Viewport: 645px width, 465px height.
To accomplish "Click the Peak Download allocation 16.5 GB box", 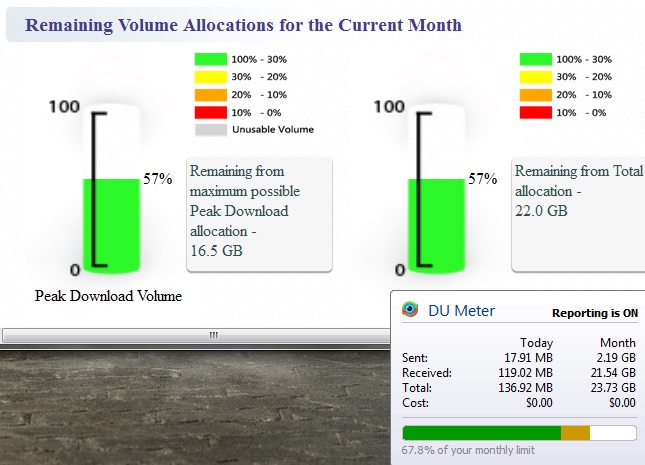I will click(259, 214).
